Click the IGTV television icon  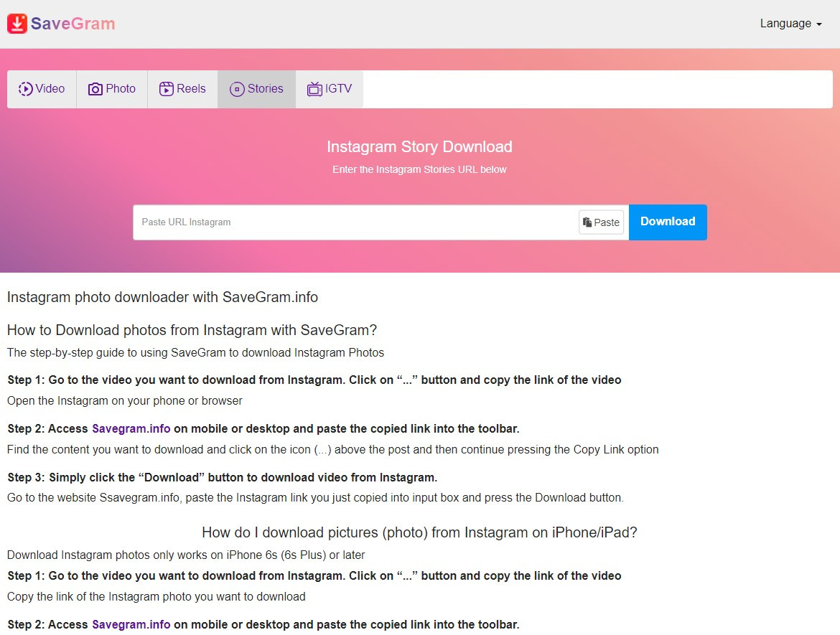(x=314, y=89)
